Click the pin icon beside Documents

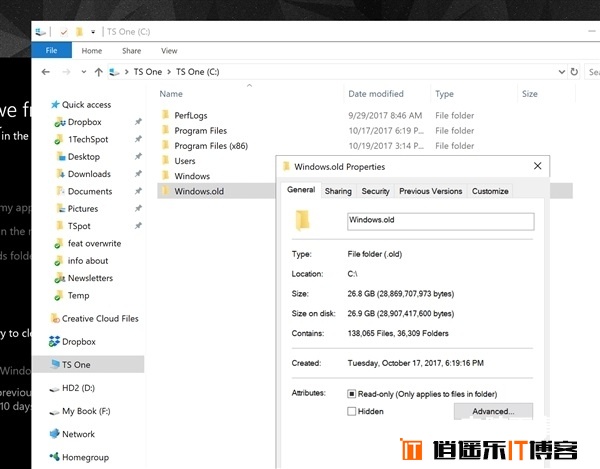point(138,191)
